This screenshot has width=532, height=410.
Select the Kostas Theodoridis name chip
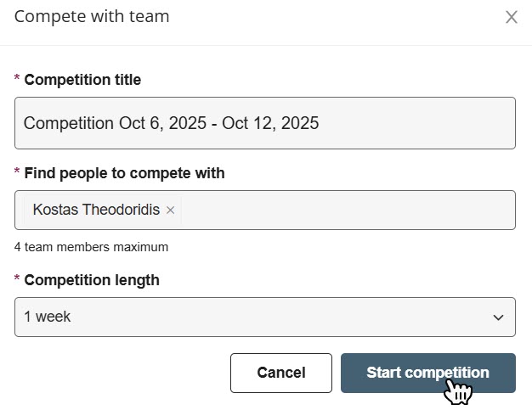96,210
